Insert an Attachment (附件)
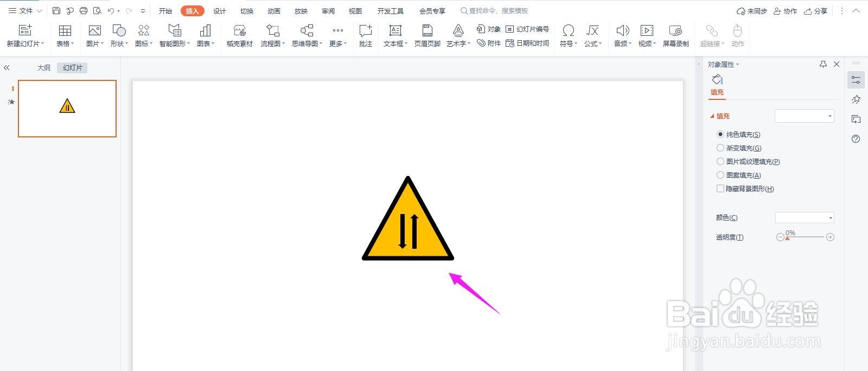The image size is (868, 371). 488,43
